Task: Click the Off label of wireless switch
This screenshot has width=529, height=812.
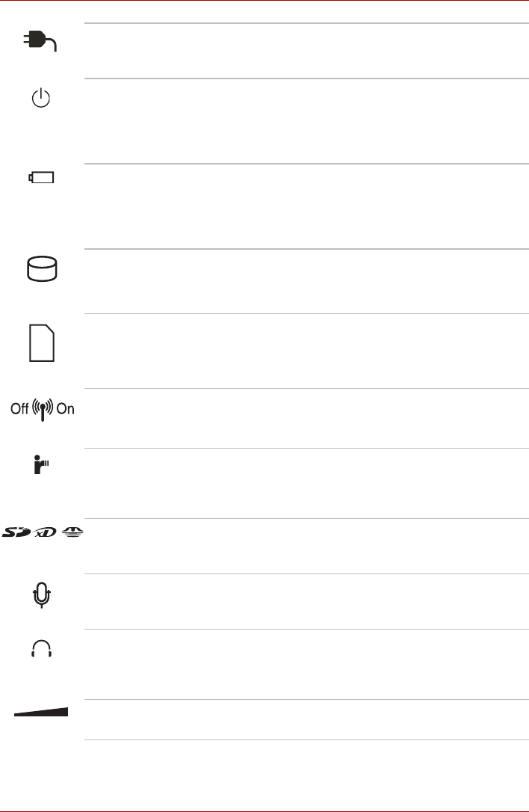Action: [x=19, y=408]
